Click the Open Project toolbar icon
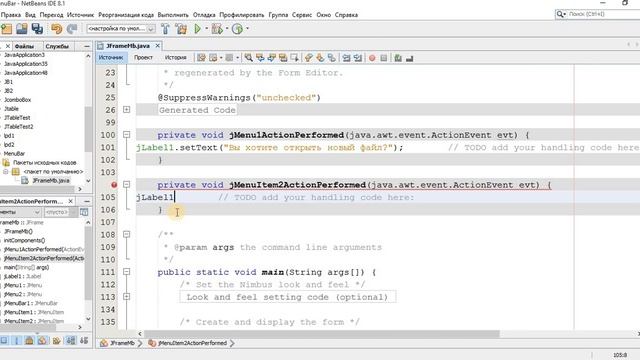The height and width of the screenshot is (360, 640). 22,29
